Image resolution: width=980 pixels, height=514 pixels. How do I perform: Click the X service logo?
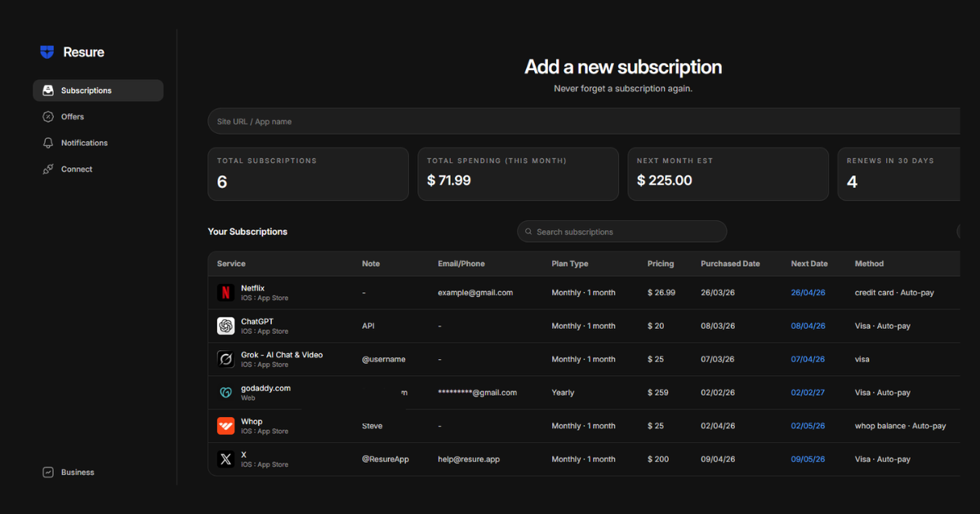point(225,459)
